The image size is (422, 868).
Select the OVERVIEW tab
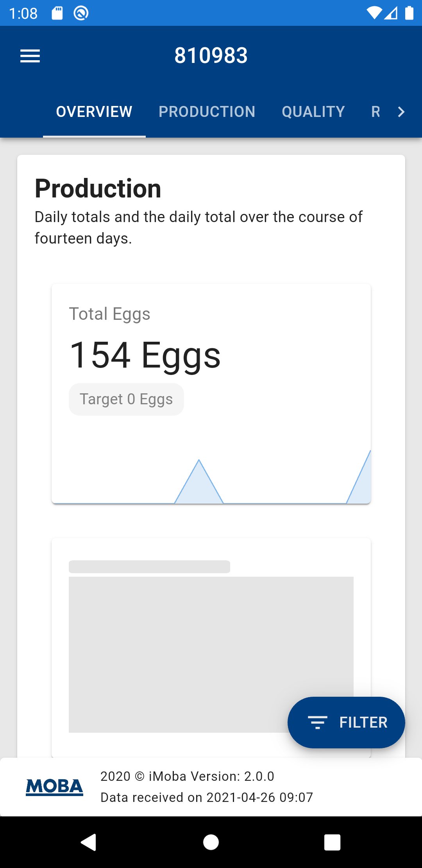(94, 112)
